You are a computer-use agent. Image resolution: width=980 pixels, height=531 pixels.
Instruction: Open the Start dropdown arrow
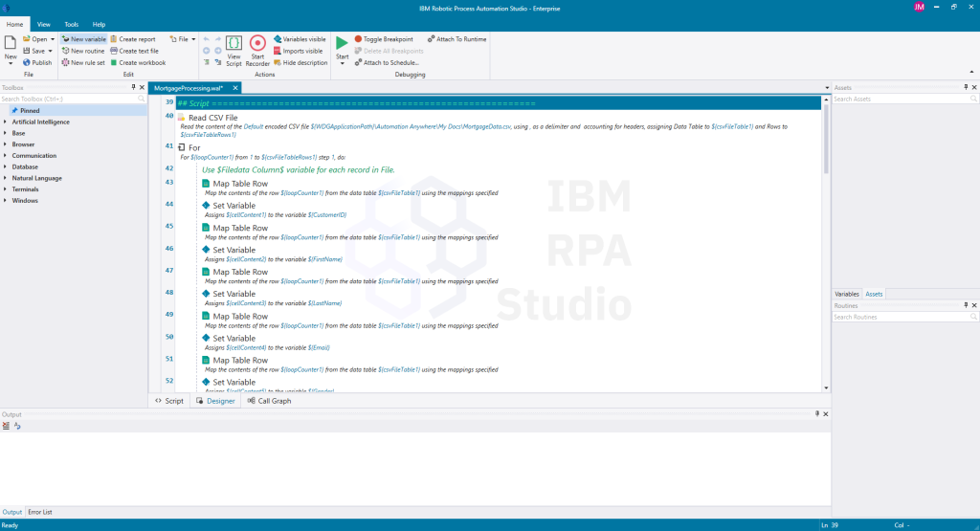click(342, 64)
